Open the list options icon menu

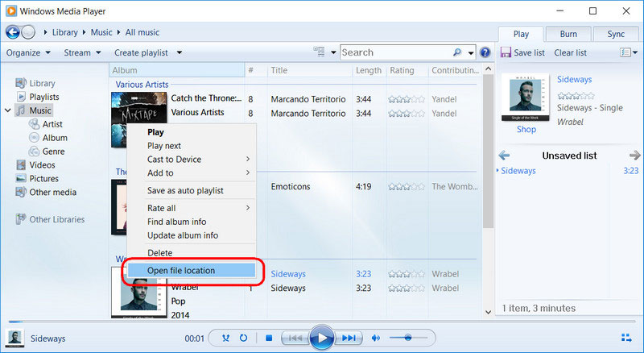coord(626,52)
